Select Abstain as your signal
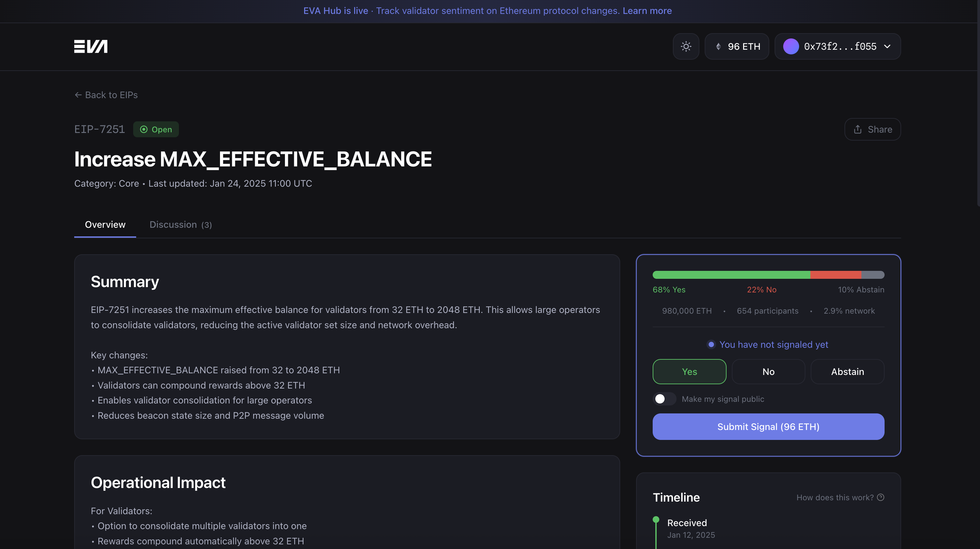Viewport: 980px width, 549px height. [x=847, y=372]
